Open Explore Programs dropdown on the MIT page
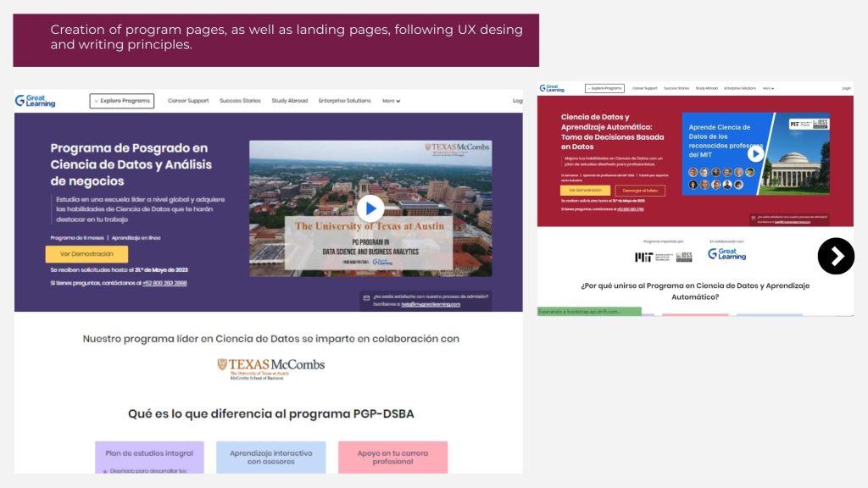 click(604, 88)
